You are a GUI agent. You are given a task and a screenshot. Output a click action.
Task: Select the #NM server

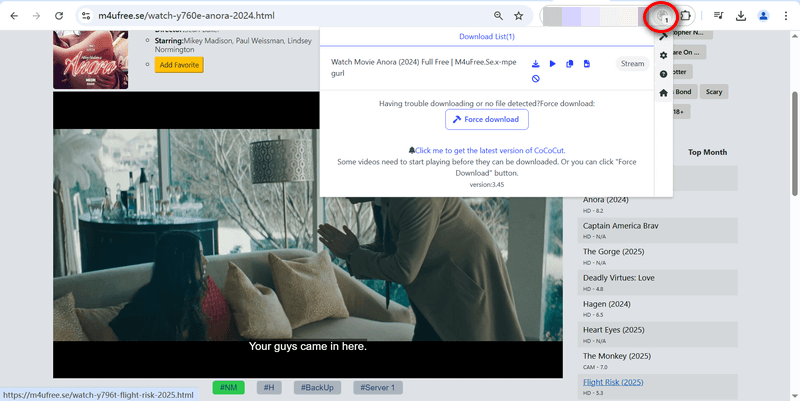[x=229, y=388]
